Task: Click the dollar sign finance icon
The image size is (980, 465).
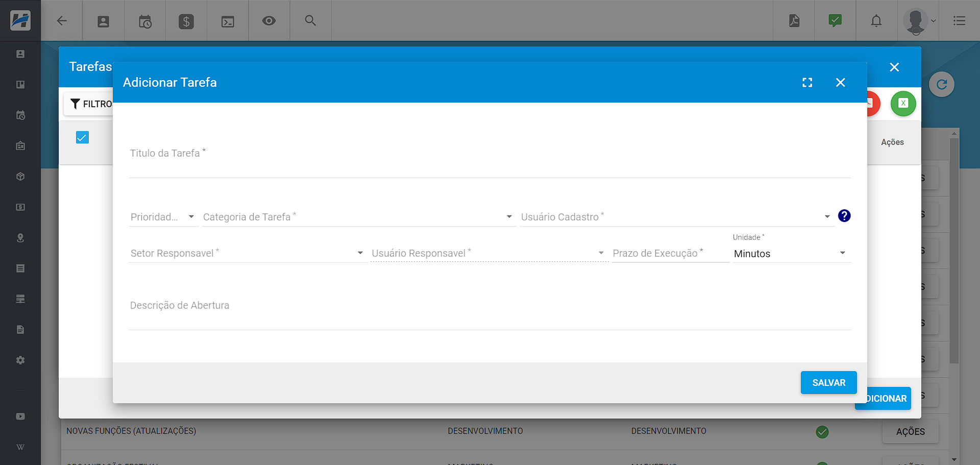Action: click(x=186, y=21)
